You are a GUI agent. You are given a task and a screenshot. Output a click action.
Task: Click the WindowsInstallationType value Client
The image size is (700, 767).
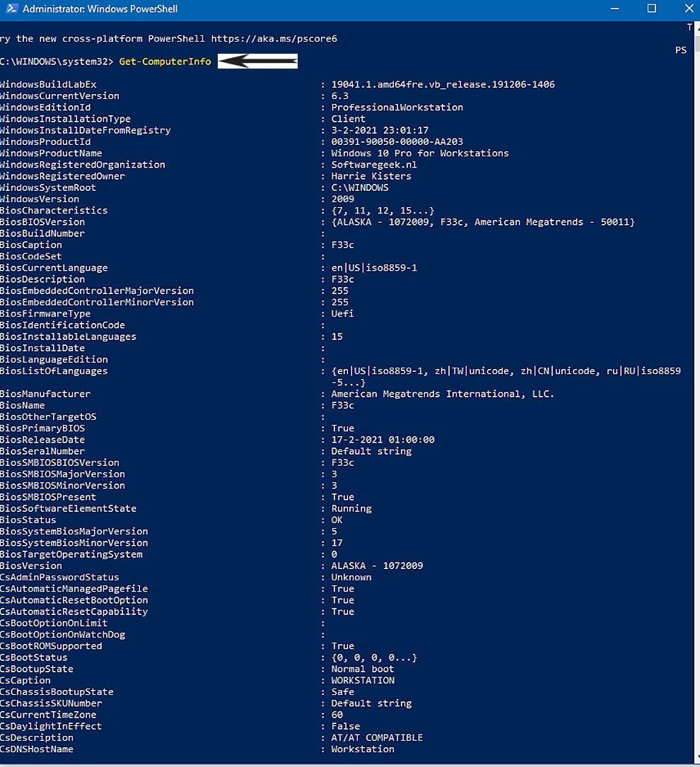click(x=349, y=119)
